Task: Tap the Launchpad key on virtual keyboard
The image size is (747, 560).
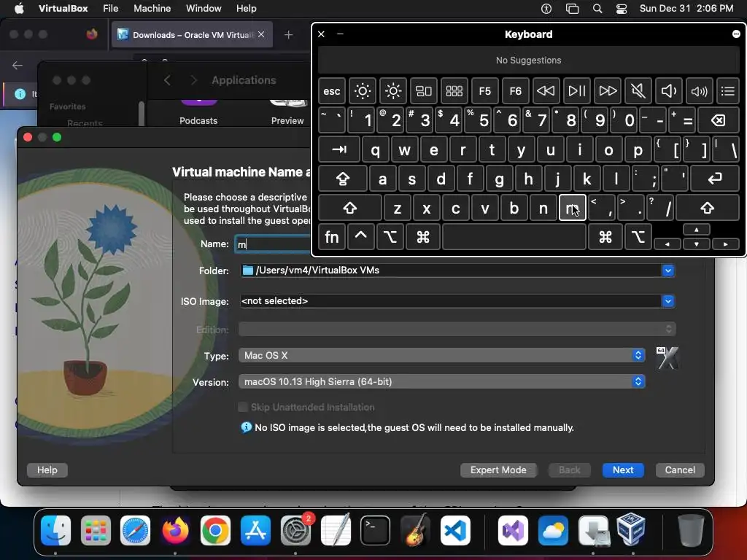Action: click(454, 91)
